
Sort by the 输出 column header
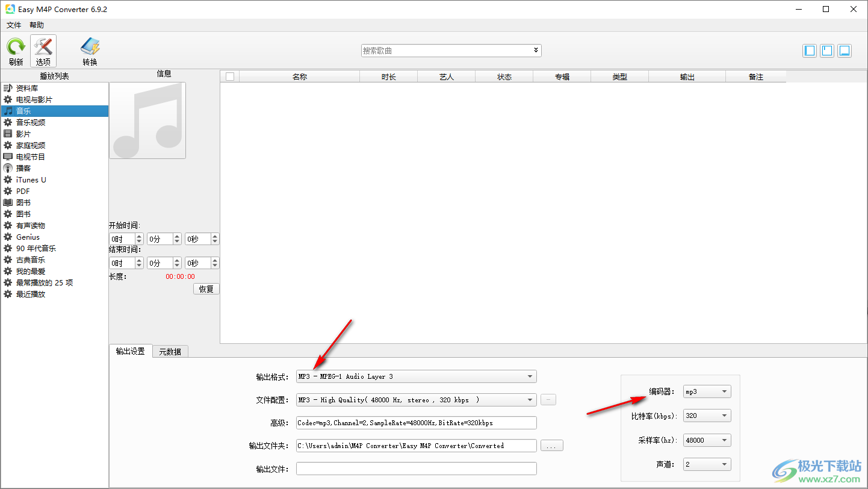pos(687,76)
